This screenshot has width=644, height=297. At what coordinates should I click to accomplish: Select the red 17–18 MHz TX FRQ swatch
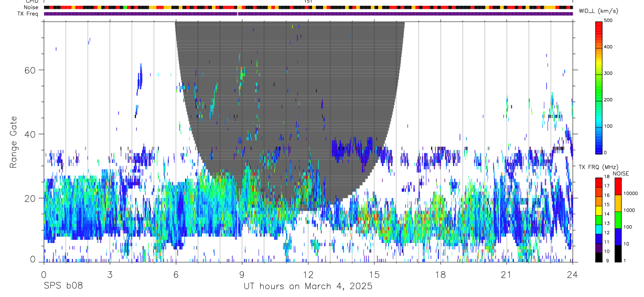(x=599, y=183)
